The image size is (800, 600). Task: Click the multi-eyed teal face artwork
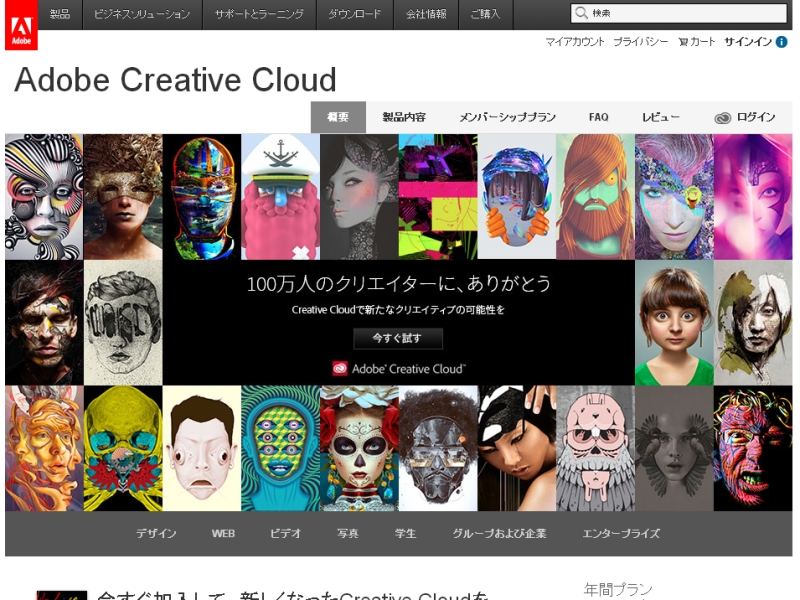[281, 448]
